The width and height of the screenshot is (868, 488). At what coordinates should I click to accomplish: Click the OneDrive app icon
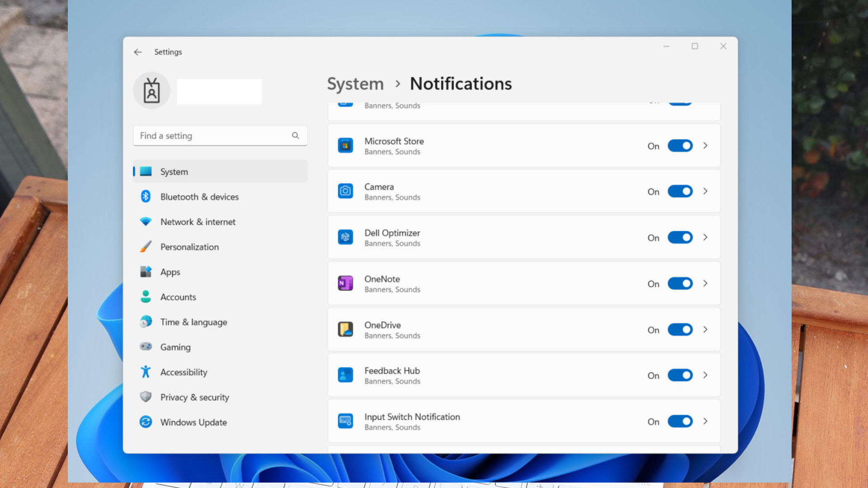tap(345, 329)
